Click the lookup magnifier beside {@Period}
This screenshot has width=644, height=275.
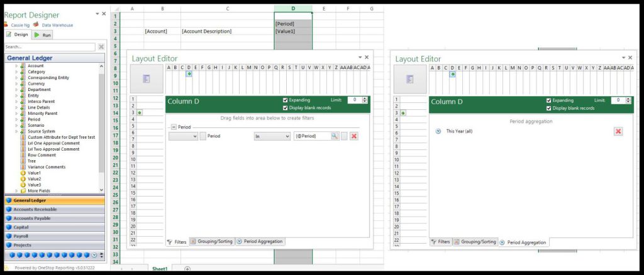pyautogui.click(x=335, y=136)
